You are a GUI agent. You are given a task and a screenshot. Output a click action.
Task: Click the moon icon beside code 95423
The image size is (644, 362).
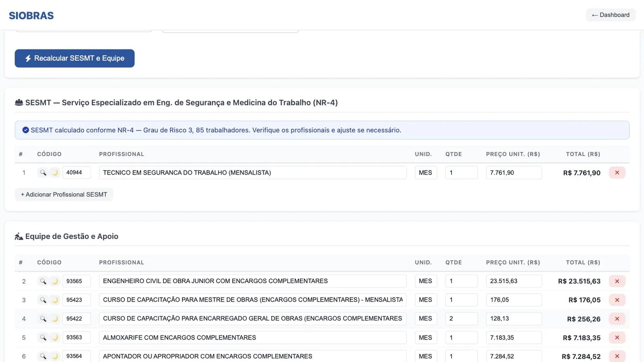coord(55,300)
